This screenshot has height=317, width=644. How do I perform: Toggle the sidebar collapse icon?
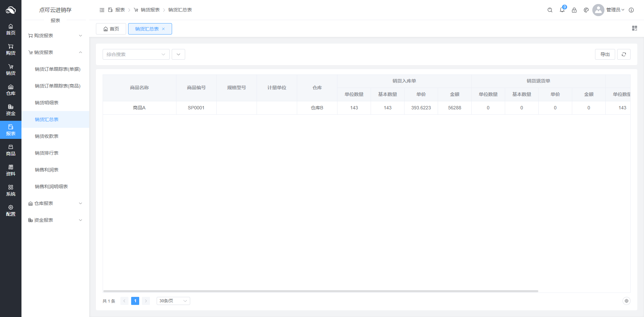(x=102, y=10)
